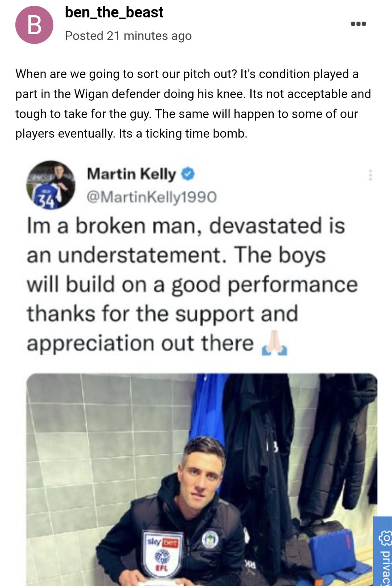Click ben_the_beast's purple B avatar
This screenshot has height=586, width=392.
point(34,25)
